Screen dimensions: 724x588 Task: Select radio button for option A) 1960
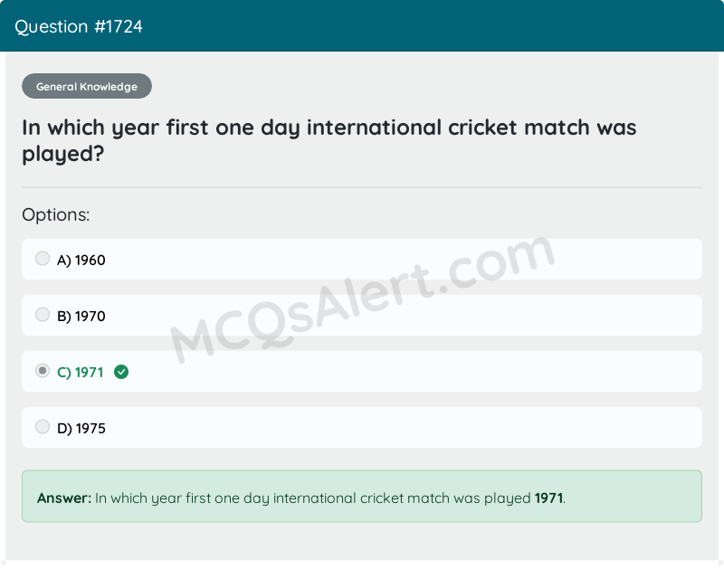tap(43, 259)
